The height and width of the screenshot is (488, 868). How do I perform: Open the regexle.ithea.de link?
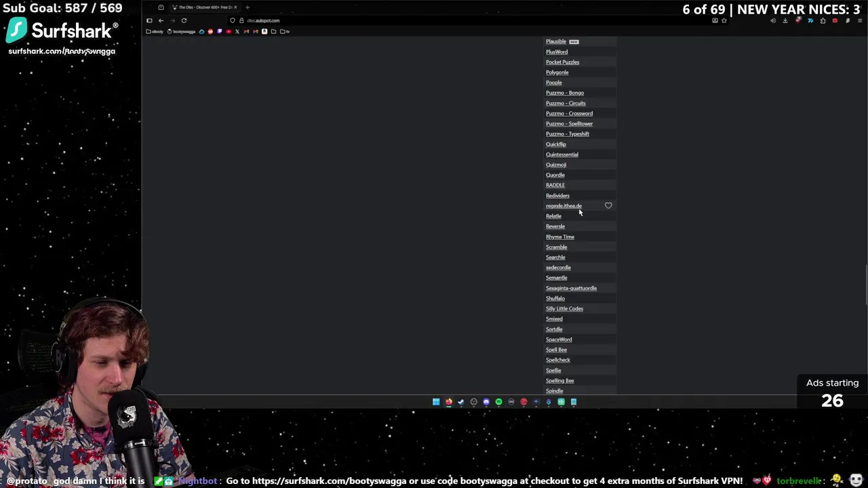[564, 206]
